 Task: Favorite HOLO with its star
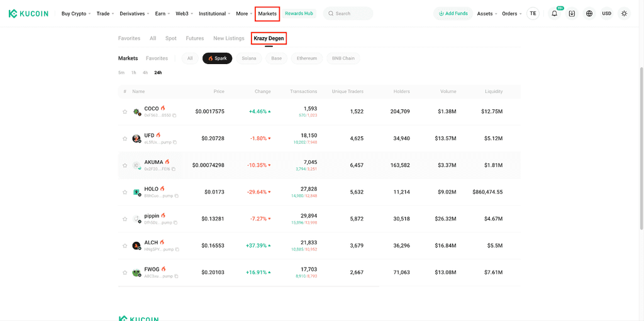(125, 192)
